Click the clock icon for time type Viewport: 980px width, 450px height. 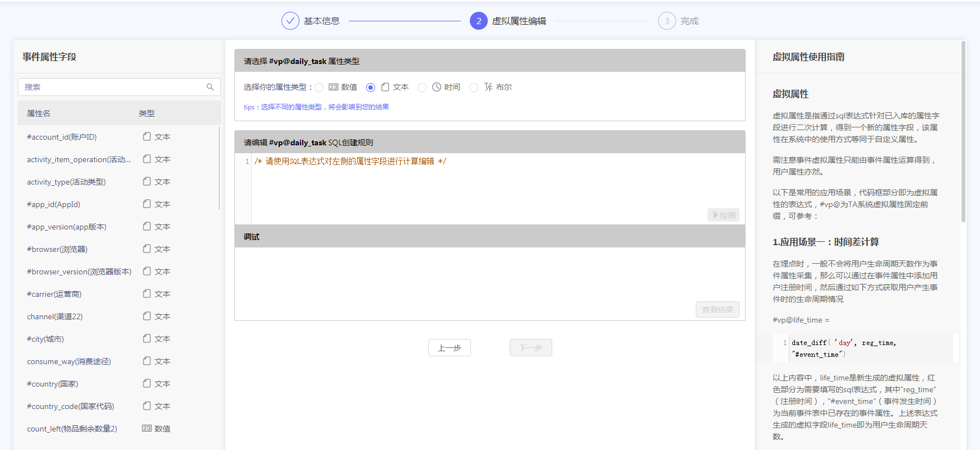(437, 87)
